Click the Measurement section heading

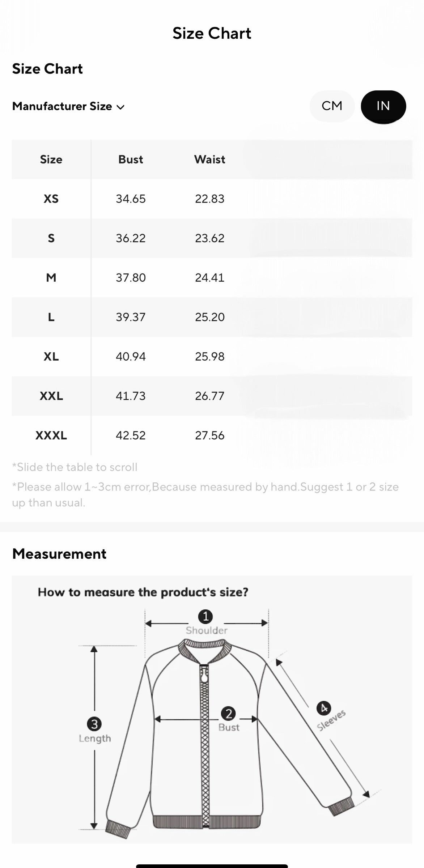pyautogui.click(x=59, y=554)
